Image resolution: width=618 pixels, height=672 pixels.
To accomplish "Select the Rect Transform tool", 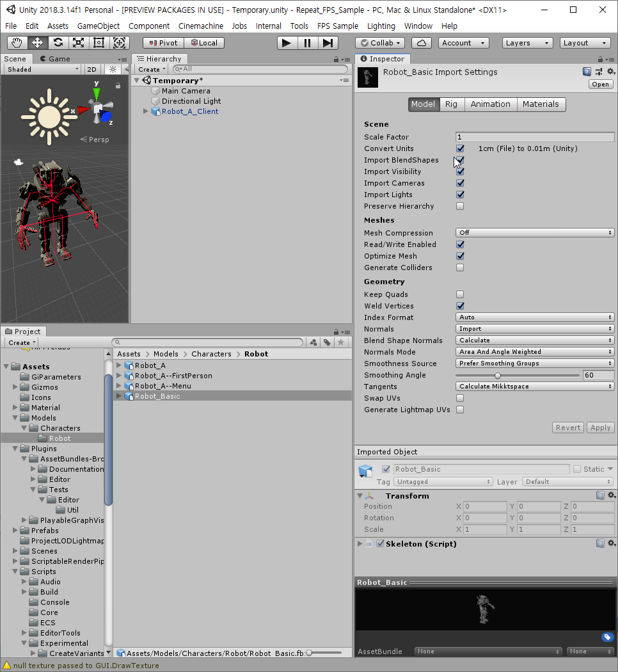I will click(x=99, y=43).
